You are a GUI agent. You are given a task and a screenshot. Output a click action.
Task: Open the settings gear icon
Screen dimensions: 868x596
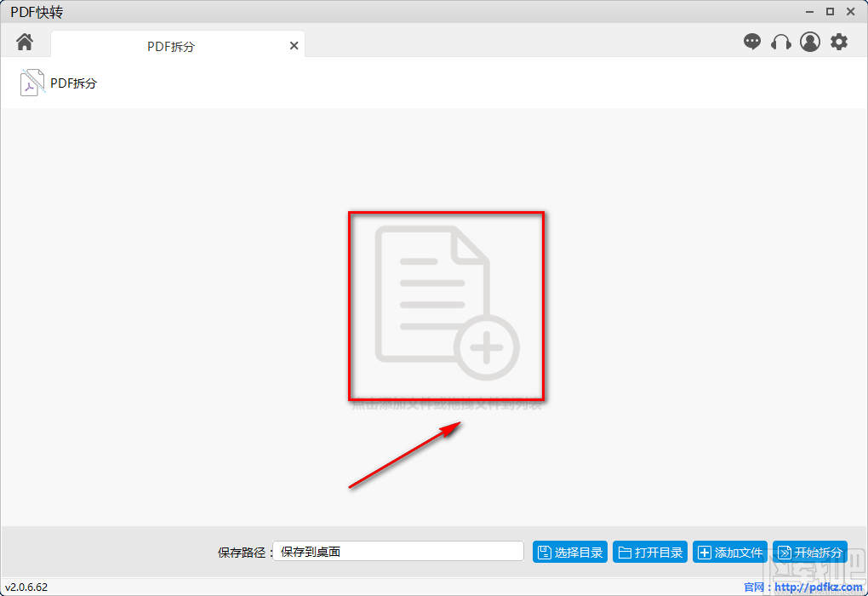(x=839, y=41)
